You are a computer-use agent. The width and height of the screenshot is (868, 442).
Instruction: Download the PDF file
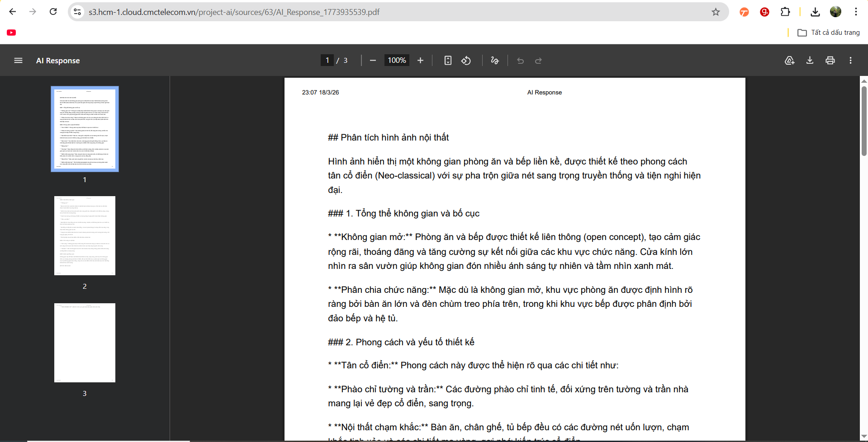[x=810, y=61]
